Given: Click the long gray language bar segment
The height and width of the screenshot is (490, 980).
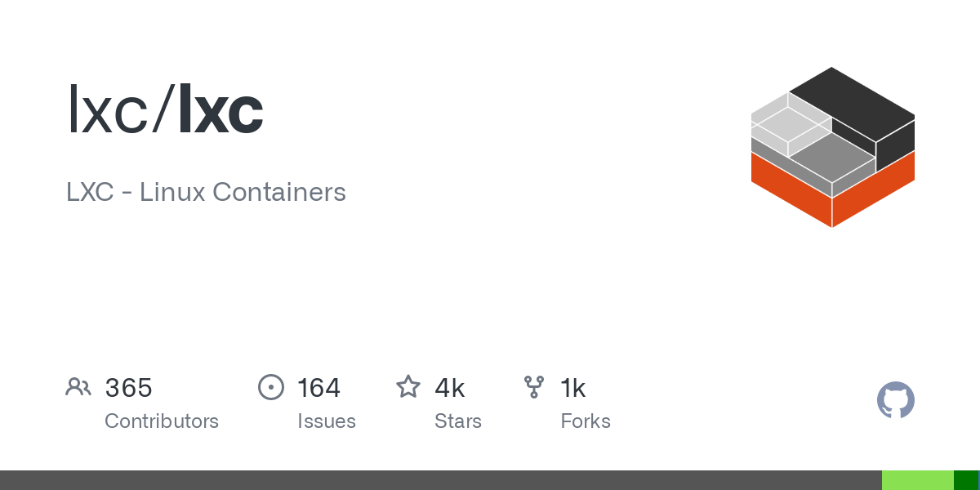Looking at the screenshot, I should [x=441, y=480].
